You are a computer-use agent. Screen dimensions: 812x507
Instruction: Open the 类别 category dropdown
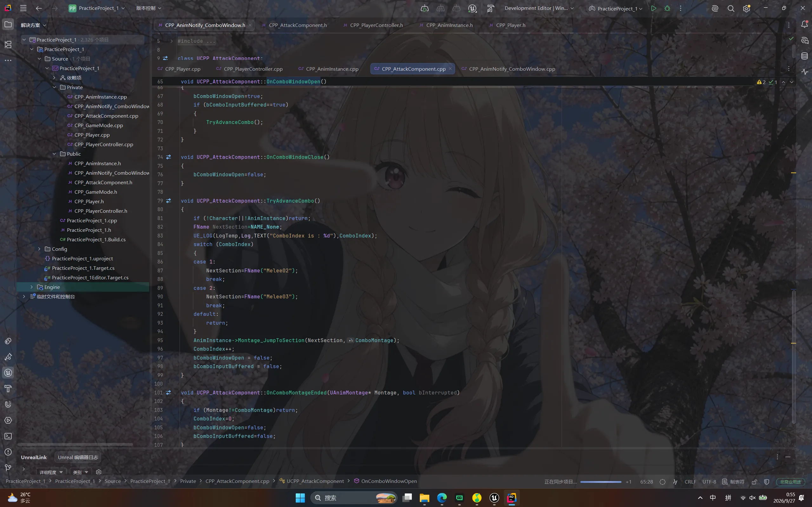pyautogui.click(x=81, y=472)
